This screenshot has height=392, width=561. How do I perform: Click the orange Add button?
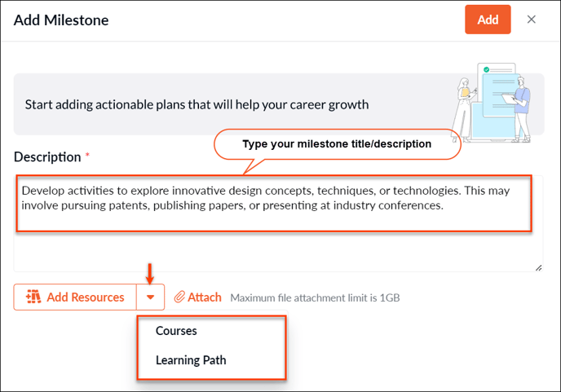488,20
